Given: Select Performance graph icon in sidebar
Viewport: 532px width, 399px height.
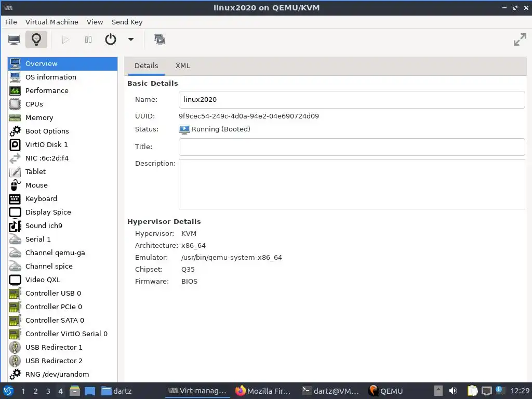Looking at the screenshot, I should [x=15, y=90].
